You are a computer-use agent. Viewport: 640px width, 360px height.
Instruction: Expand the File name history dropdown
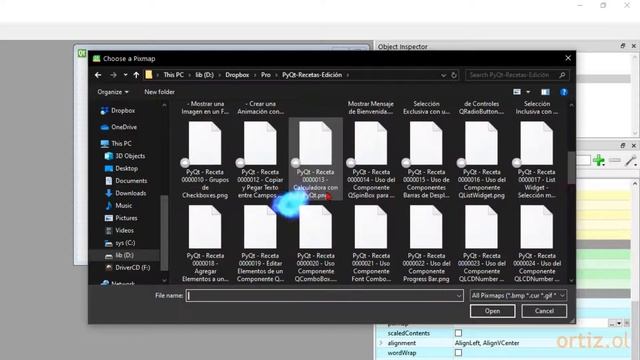459,296
